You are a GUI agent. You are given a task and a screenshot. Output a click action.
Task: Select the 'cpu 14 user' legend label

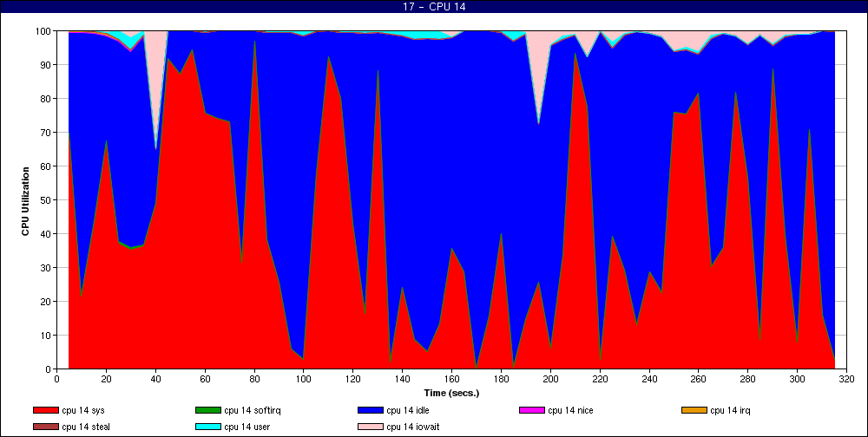pyautogui.click(x=247, y=427)
